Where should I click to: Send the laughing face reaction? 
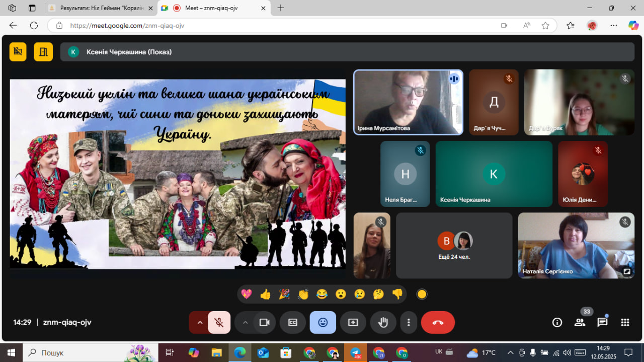(x=322, y=294)
